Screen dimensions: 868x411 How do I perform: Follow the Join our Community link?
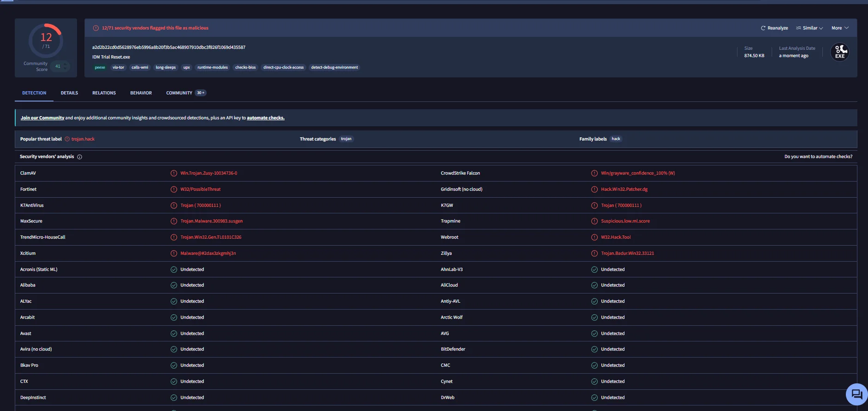pos(42,118)
